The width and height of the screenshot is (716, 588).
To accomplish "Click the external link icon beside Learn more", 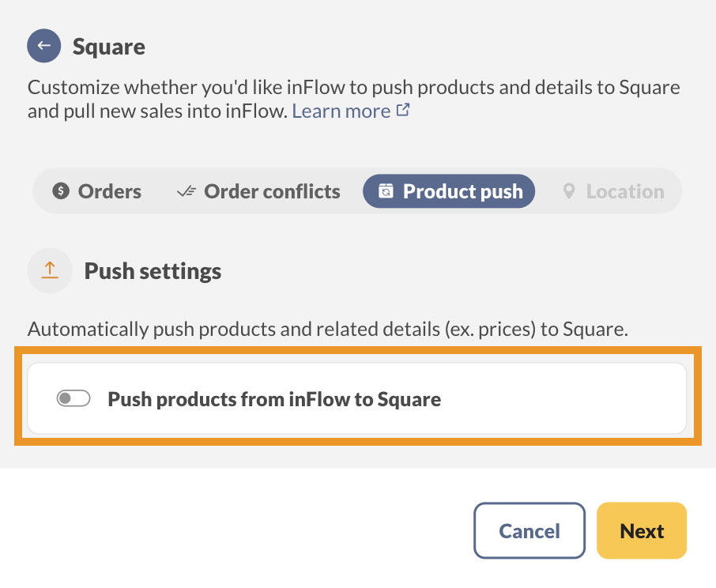I will (x=403, y=111).
